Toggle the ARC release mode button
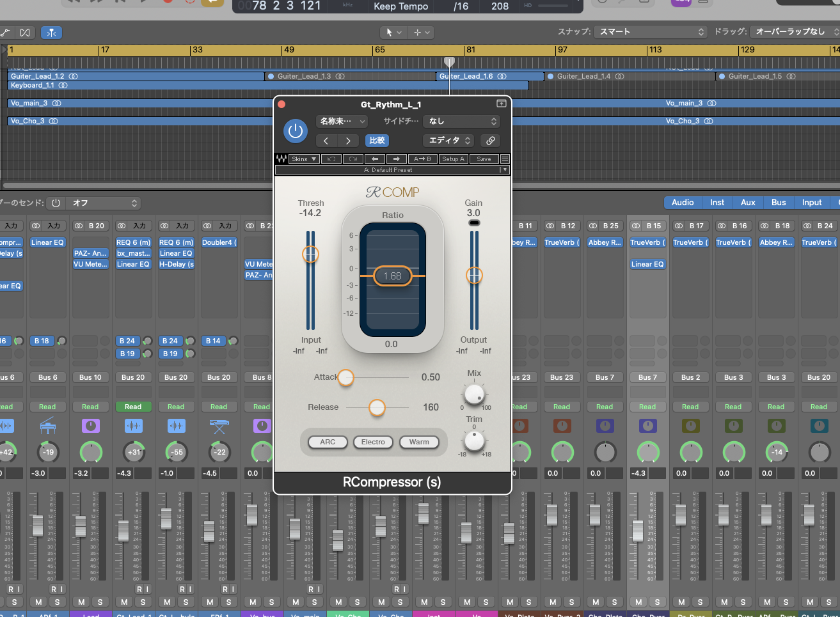This screenshot has width=840, height=617. (x=328, y=442)
